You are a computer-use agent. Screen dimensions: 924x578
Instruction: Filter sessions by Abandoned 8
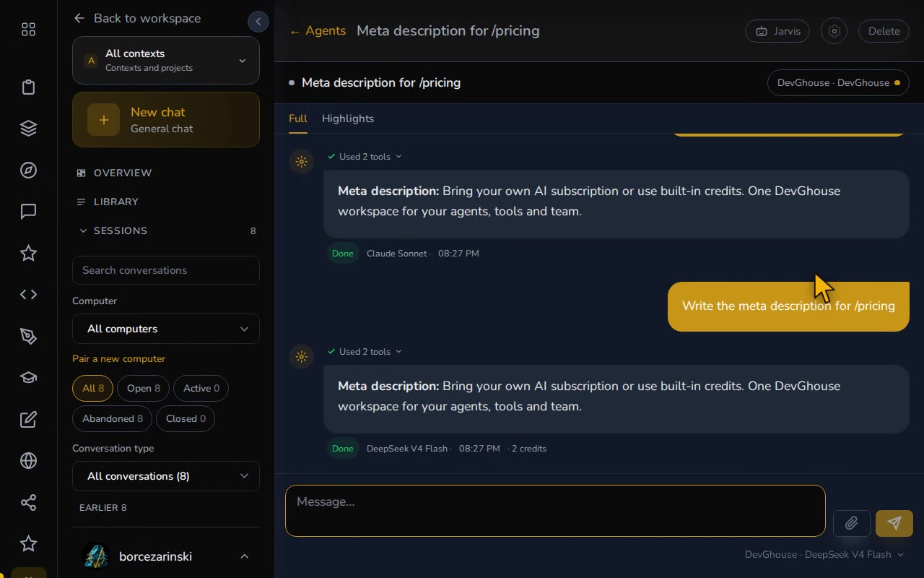pyautogui.click(x=112, y=418)
